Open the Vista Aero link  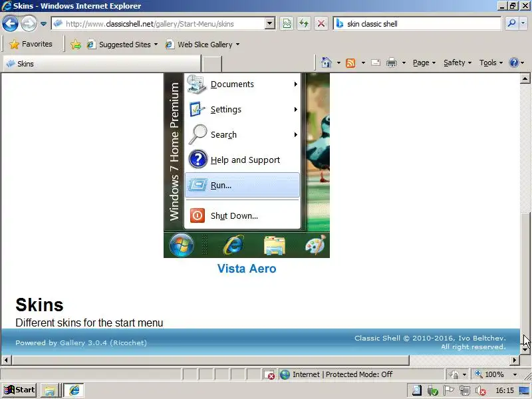[x=247, y=269]
